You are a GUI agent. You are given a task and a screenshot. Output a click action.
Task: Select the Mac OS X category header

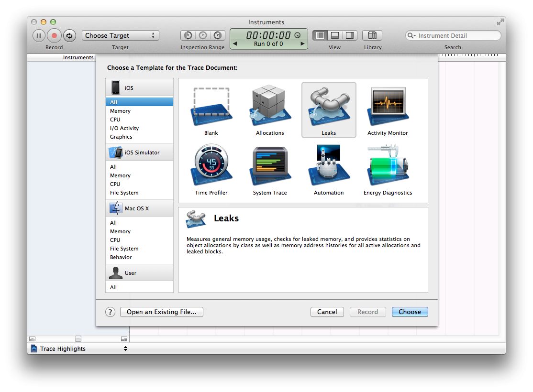coord(139,208)
